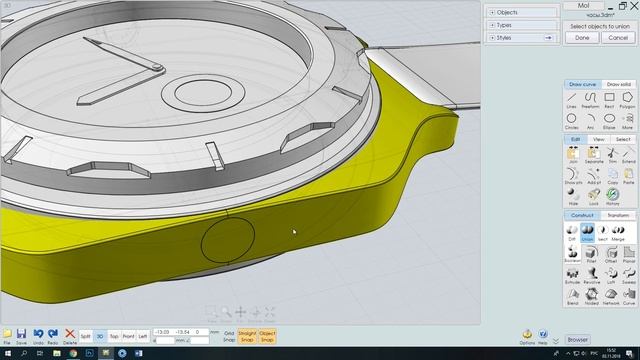Click the Copy tool icon
The width and height of the screenshot is (640, 360).
(612, 176)
